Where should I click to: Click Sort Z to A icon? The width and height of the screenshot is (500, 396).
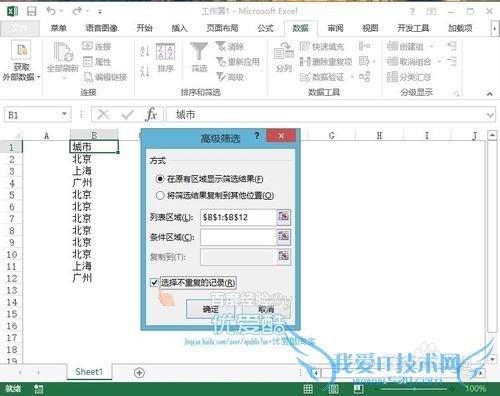145,71
